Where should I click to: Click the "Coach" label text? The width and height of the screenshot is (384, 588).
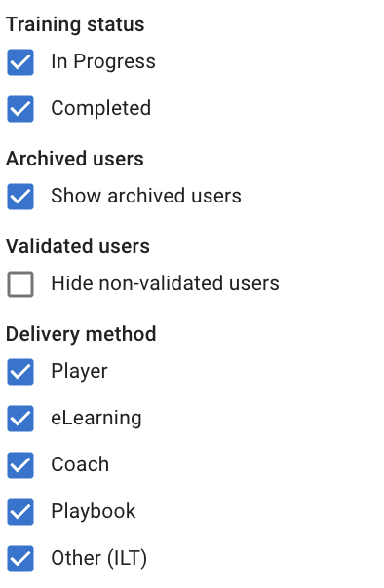tap(80, 464)
